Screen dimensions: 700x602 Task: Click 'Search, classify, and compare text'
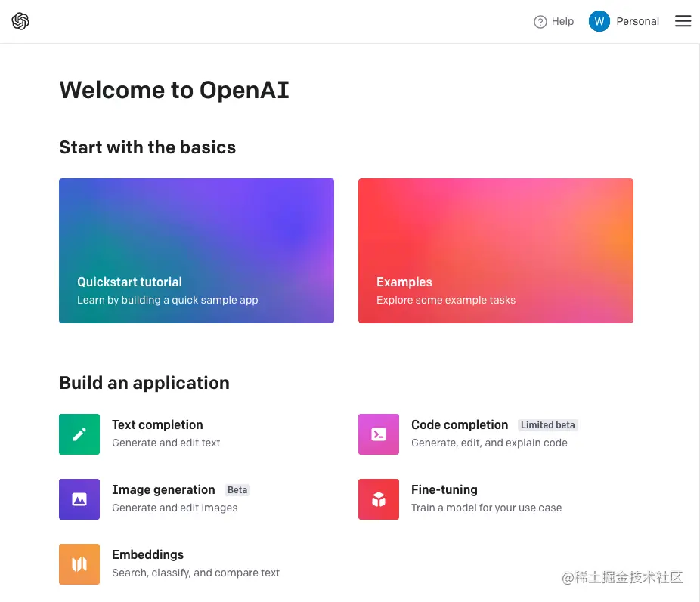pos(196,573)
